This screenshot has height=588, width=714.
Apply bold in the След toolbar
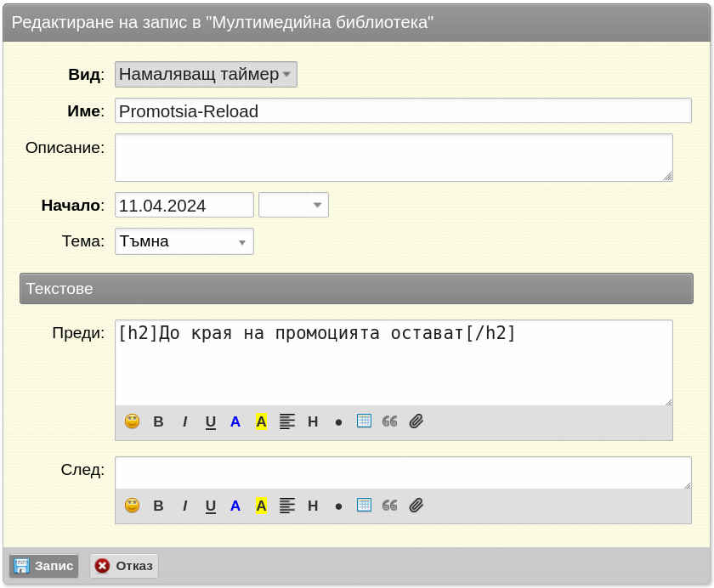(x=158, y=506)
